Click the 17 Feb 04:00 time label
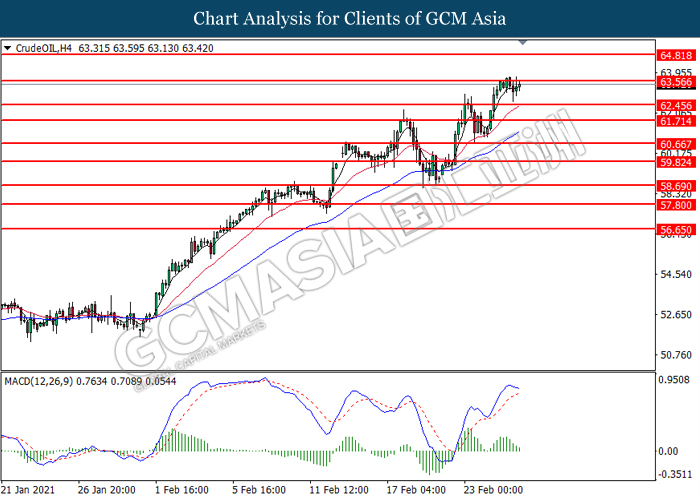 tap(416, 490)
